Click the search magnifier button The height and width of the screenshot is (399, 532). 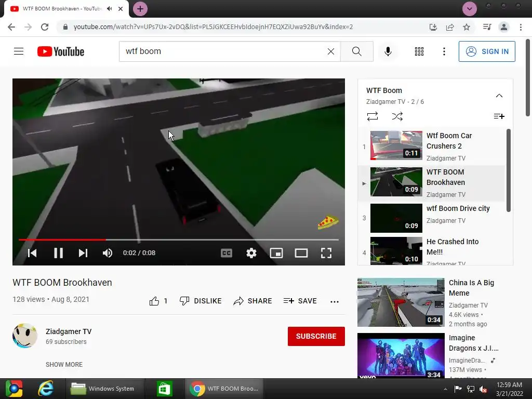point(356,51)
